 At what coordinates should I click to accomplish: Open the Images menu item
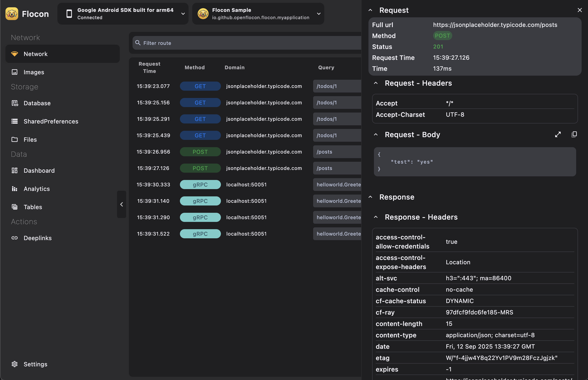click(x=63, y=72)
